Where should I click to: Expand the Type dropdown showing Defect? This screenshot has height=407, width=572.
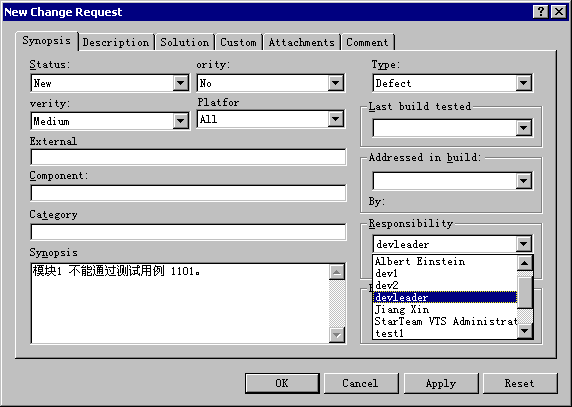[x=523, y=83]
